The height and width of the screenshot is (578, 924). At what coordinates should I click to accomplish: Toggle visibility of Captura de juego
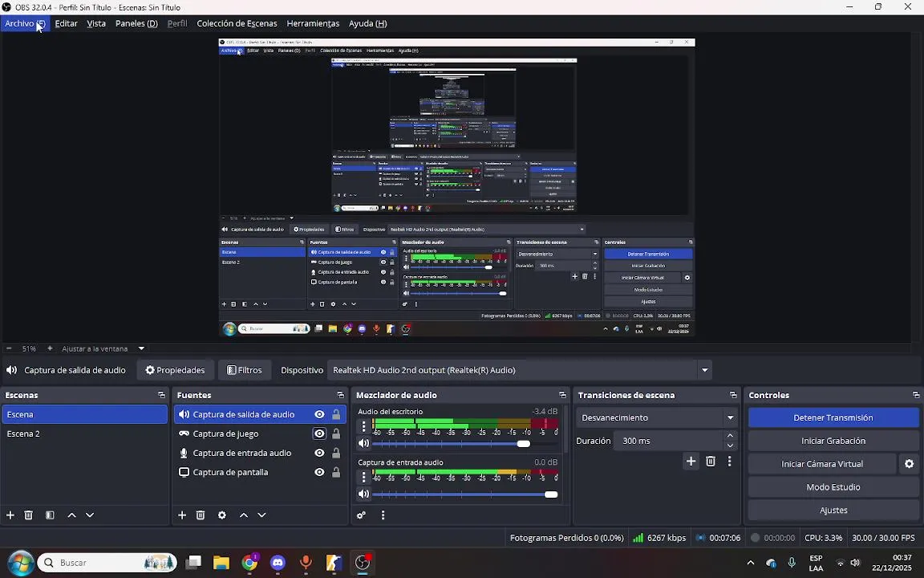tap(319, 433)
